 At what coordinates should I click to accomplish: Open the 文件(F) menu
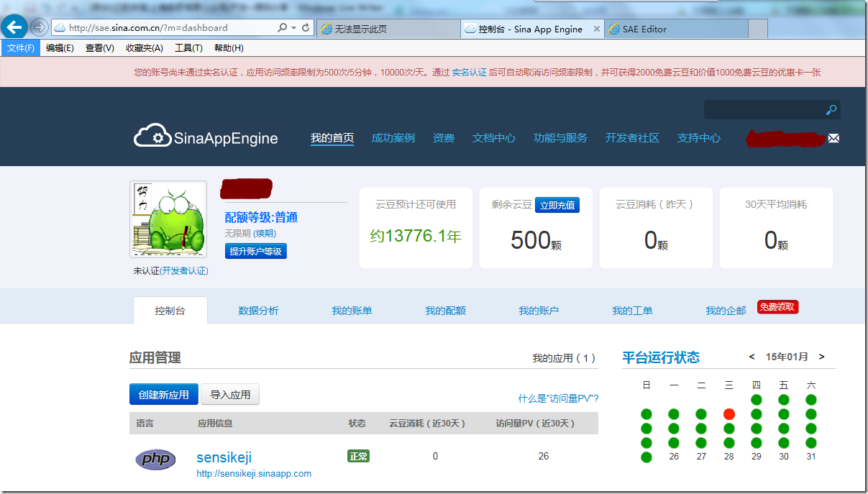click(21, 48)
